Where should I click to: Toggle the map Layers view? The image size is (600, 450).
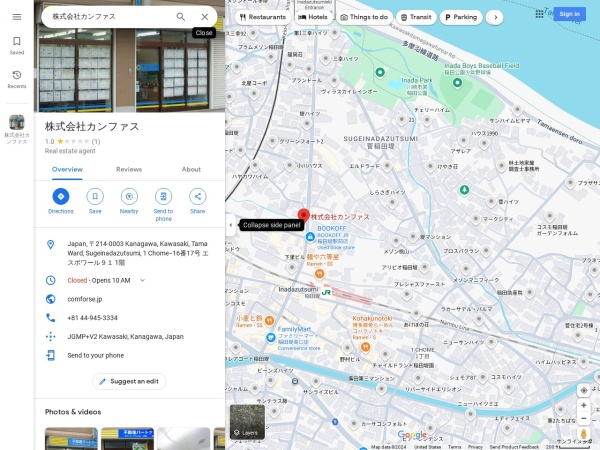247,422
